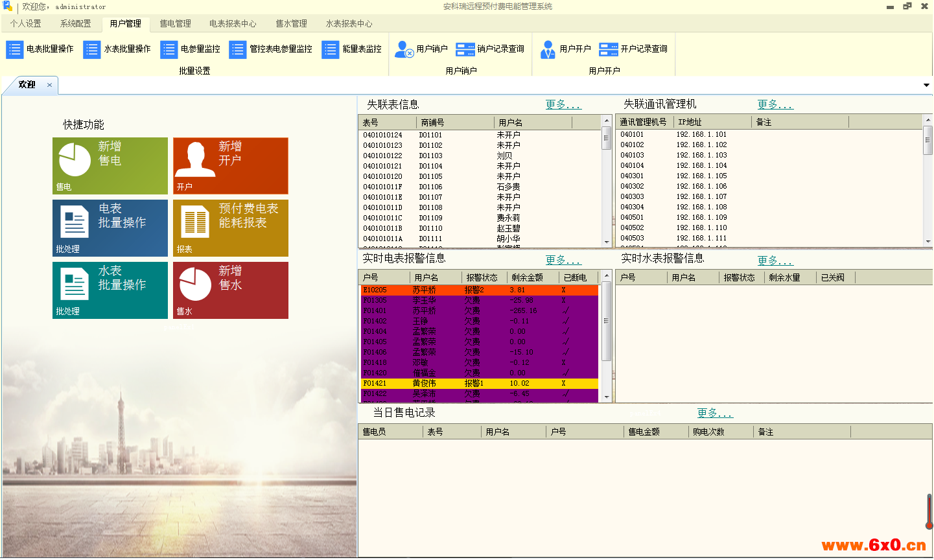Image resolution: width=934 pixels, height=560 pixels.
Task: Select alarm row F01305
Action: click(480, 300)
